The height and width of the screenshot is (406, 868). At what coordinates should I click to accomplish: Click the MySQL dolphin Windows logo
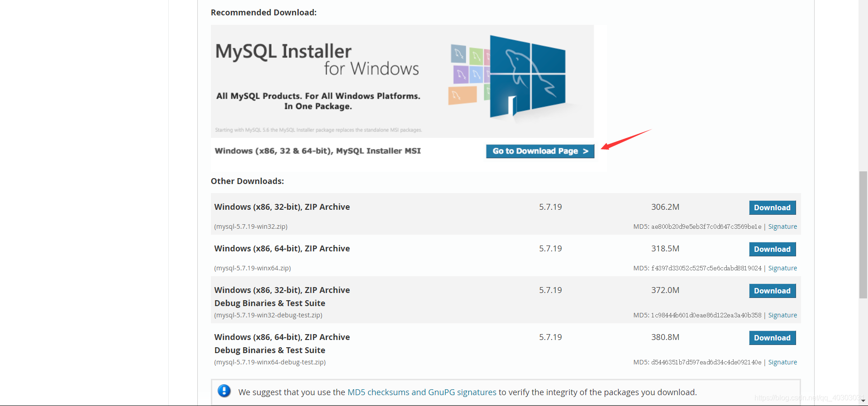coord(528,77)
